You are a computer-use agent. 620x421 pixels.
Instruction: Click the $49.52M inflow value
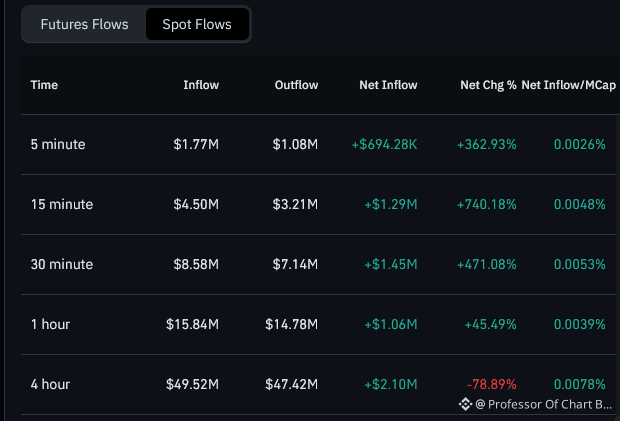point(192,384)
